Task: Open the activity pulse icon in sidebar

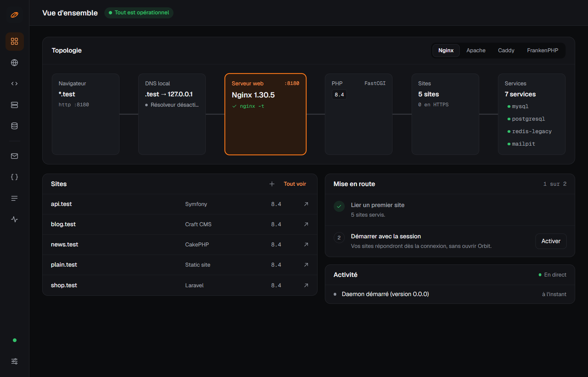Action: point(14,219)
